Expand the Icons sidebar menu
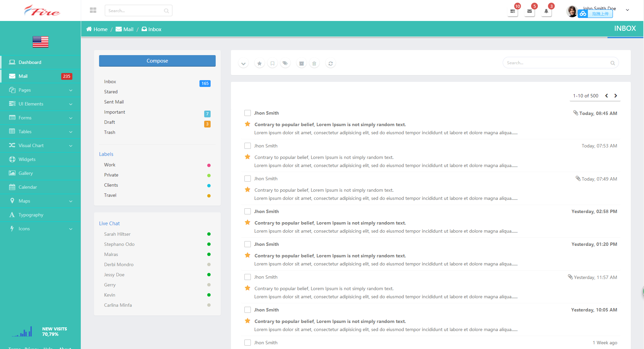This screenshot has width=644, height=349. click(41, 229)
